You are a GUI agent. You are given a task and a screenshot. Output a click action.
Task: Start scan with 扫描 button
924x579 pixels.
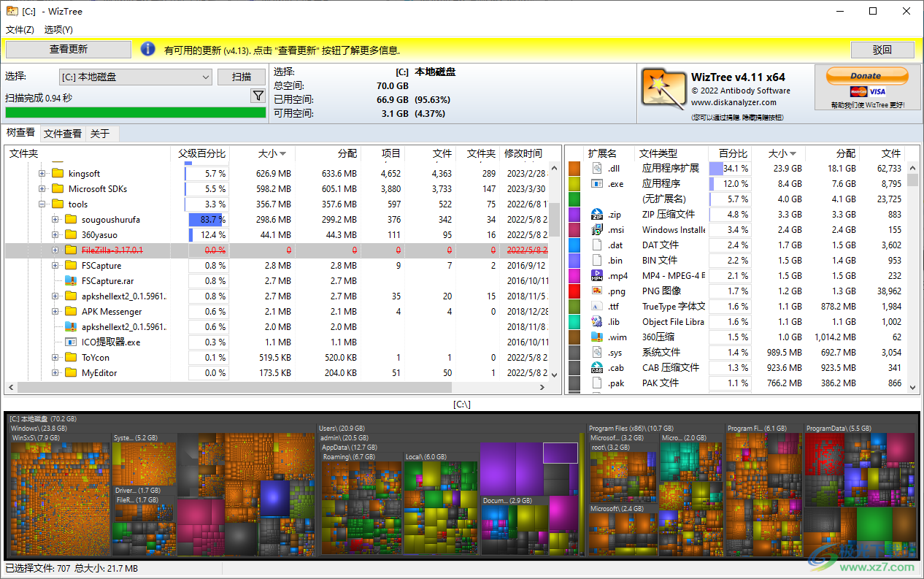(x=242, y=77)
